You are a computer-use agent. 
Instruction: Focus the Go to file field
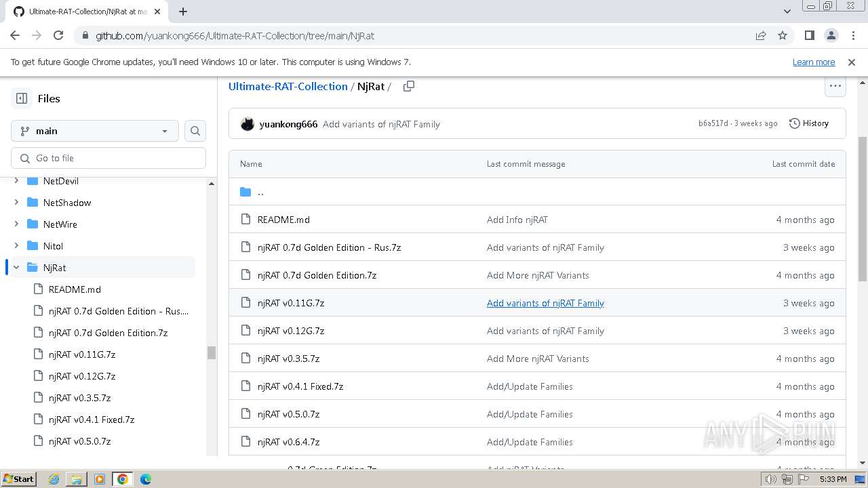pos(108,158)
